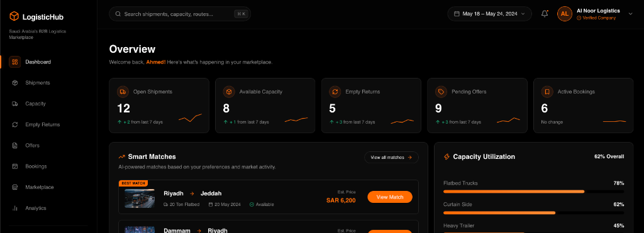Click the Pending Offers tag icon

(441, 92)
